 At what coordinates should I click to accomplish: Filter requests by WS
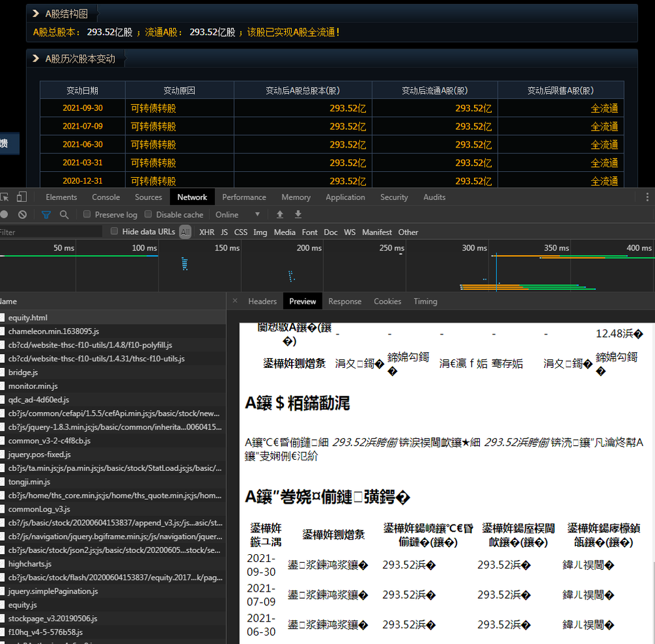349,232
